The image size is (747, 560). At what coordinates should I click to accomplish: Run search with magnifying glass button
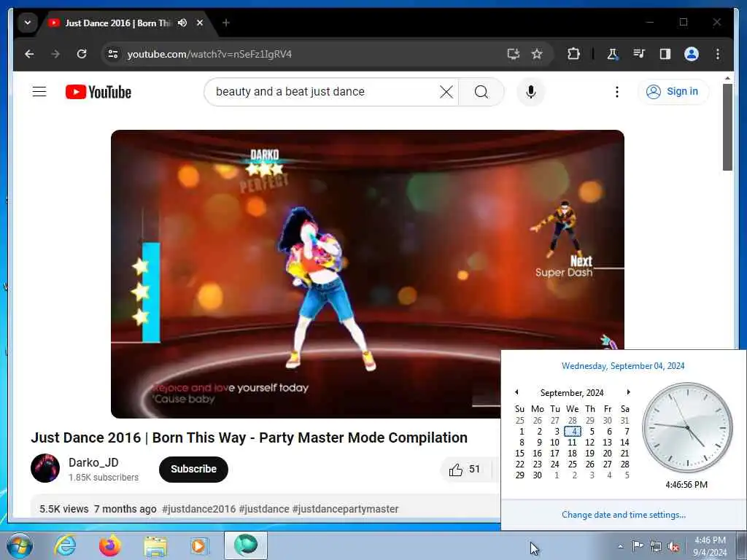click(481, 92)
